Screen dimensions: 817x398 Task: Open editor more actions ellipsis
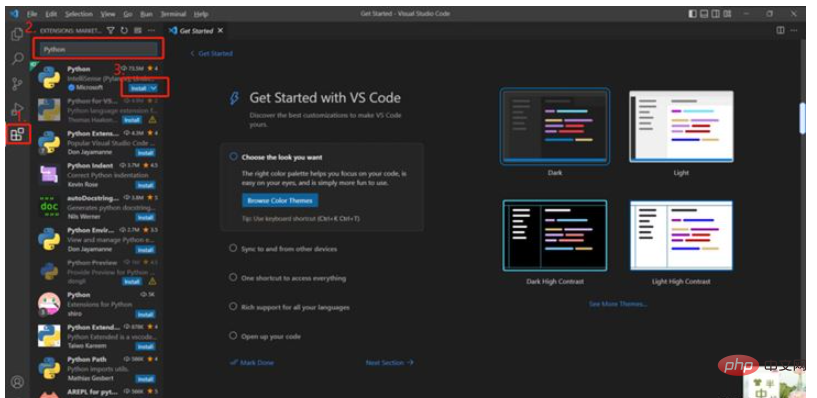794,31
